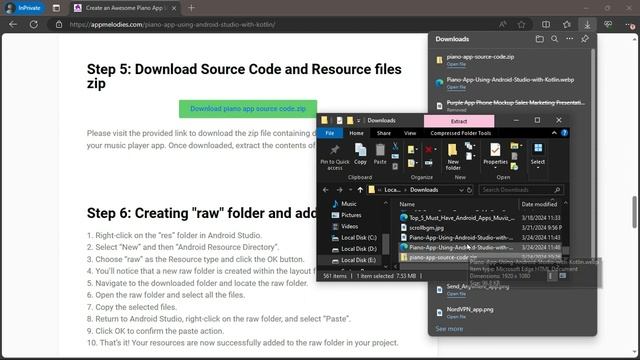Switch to Home ribbon tab

356,133
